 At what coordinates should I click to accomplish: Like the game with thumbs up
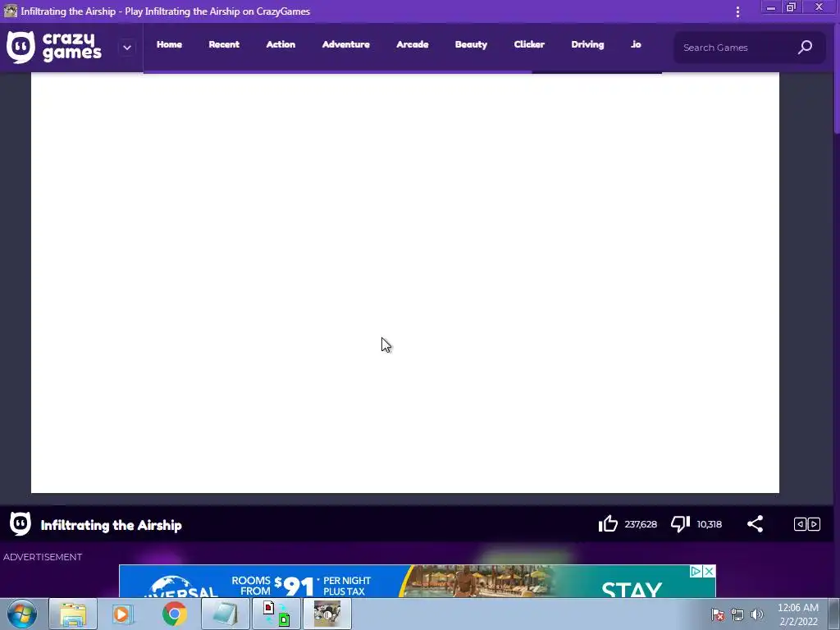[608, 523]
